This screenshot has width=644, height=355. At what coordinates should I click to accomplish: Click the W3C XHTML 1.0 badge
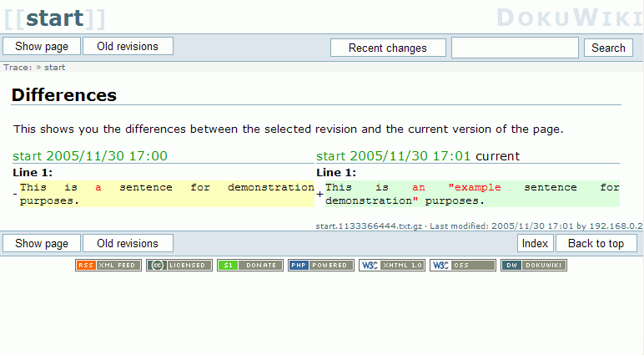point(392,266)
